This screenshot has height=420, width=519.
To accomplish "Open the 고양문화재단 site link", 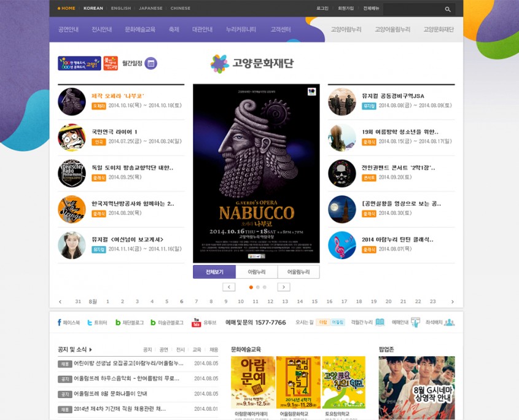I will [x=439, y=29].
